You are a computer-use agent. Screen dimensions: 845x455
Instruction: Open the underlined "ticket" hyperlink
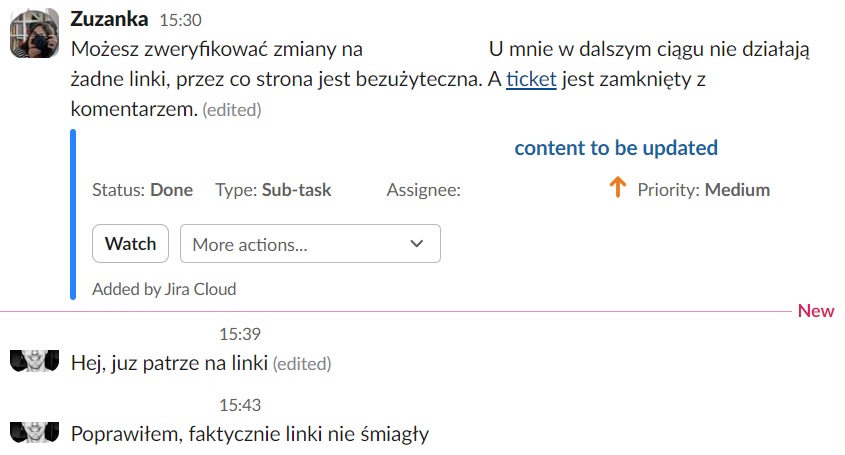[x=531, y=78]
